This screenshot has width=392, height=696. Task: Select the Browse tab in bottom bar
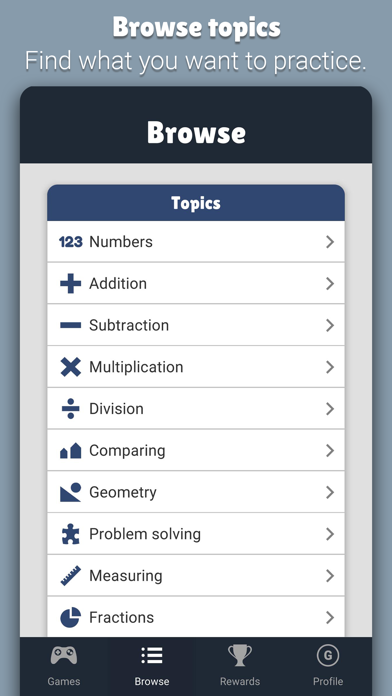(x=152, y=666)
